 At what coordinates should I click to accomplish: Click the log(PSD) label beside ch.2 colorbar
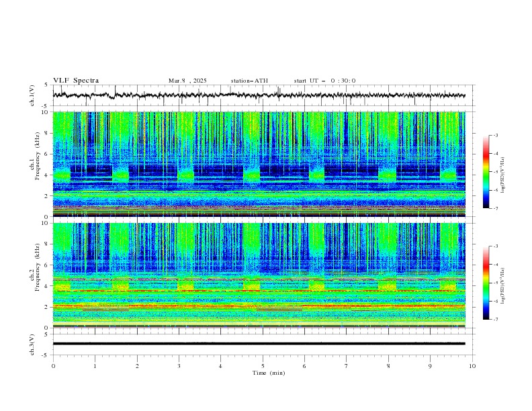click(x=502, y=286)
